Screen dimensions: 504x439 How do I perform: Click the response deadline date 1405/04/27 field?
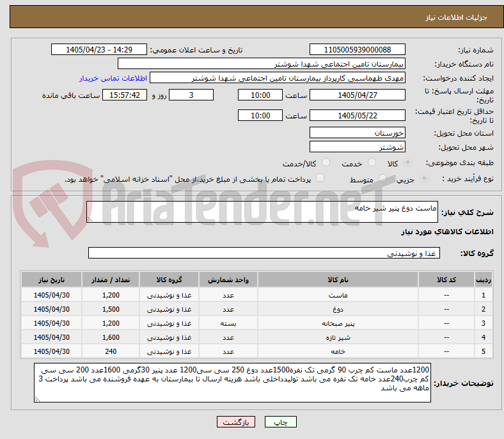357,95
